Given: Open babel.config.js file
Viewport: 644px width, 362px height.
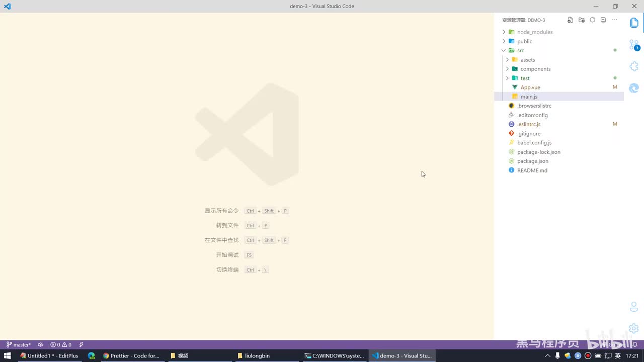Looking at the screenshot, I should click(559, 142).
